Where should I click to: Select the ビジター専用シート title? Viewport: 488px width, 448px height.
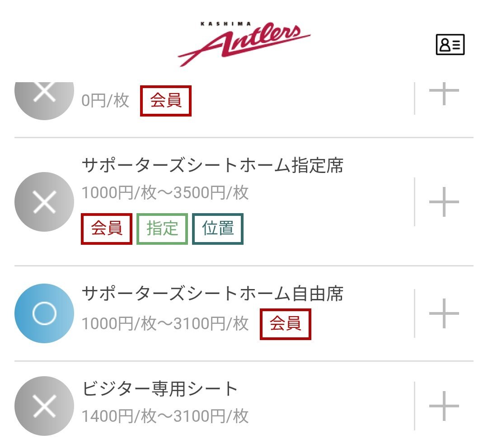[x=160, y=388]
